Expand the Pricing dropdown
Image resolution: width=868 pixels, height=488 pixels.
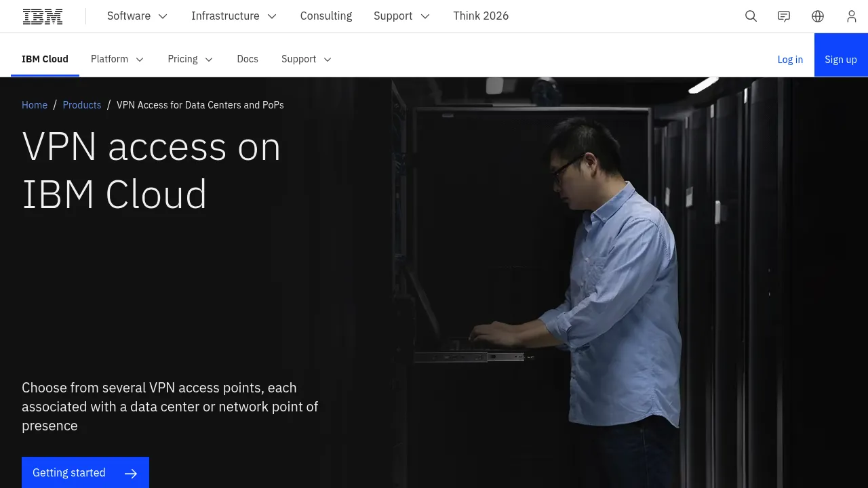tap(191, 59)
